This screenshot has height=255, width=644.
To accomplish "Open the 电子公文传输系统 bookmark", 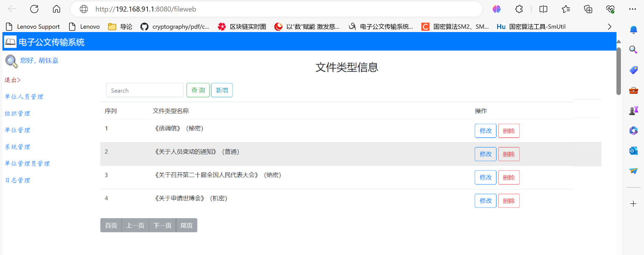I will (x=381, y=26).
